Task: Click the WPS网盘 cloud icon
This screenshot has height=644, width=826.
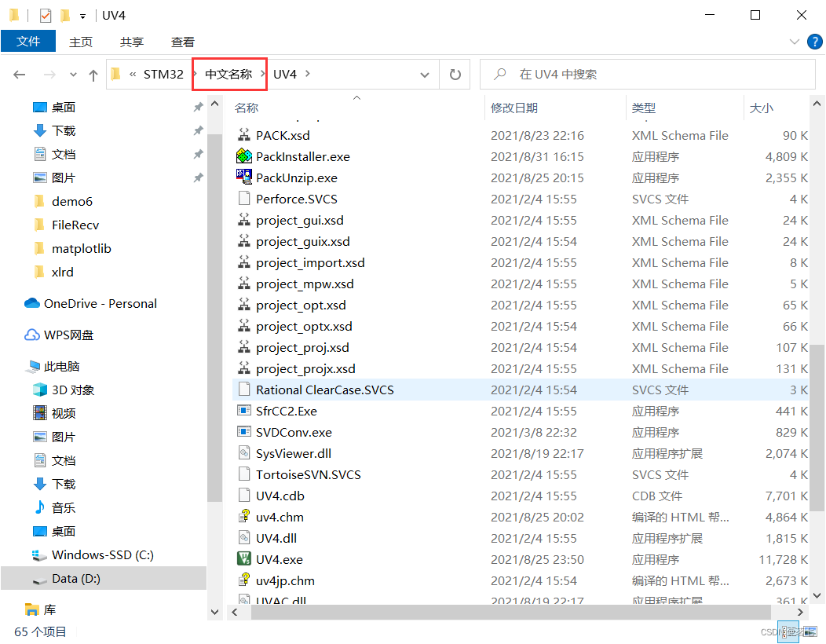Action: pyautogui.click(x=32, y=335)
